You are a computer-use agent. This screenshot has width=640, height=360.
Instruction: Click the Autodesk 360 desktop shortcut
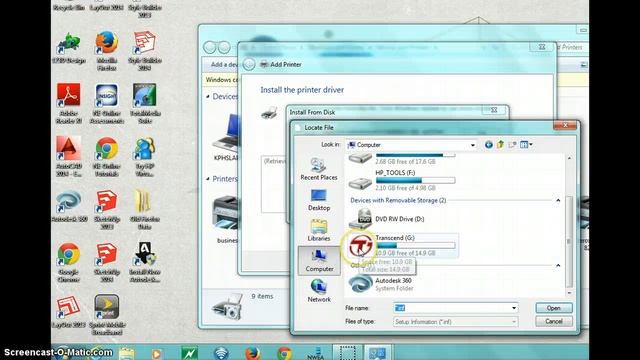point(69,207)
